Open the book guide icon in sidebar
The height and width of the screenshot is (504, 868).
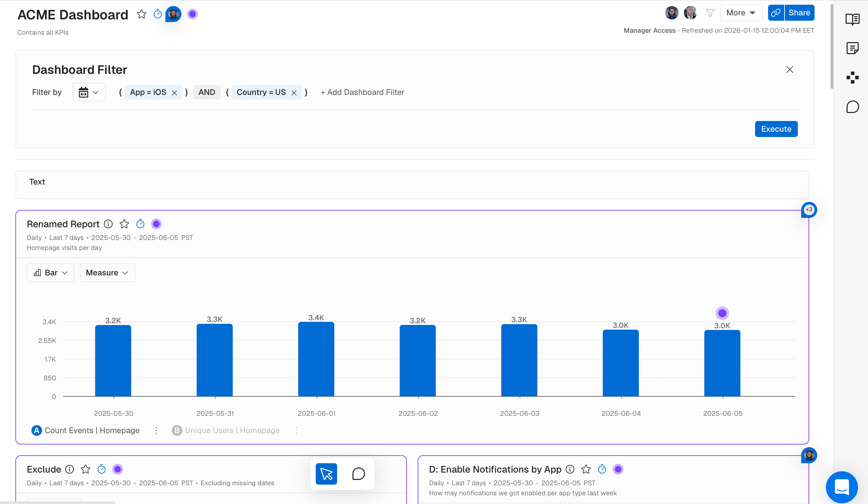tap(852, 19)
